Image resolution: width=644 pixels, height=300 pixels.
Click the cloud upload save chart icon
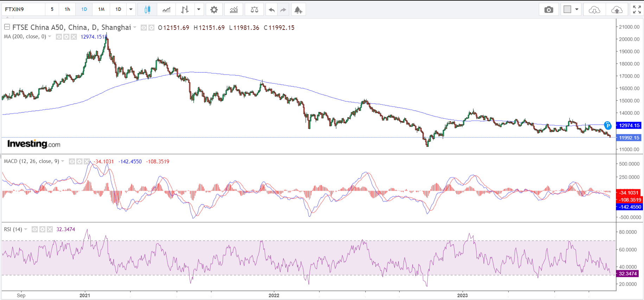[x=617, y=9]
